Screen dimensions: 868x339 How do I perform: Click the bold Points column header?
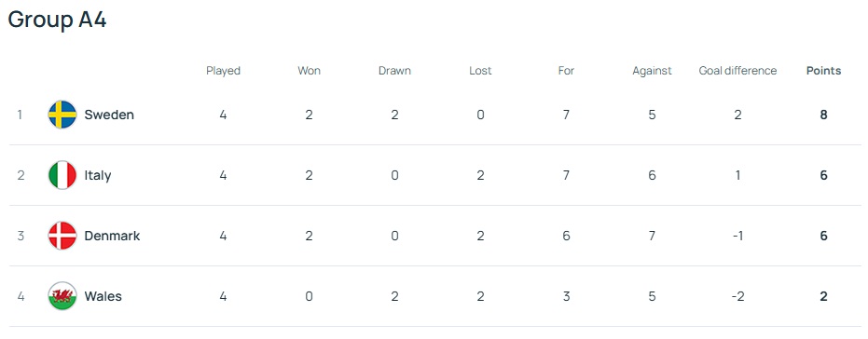[824, 71]
